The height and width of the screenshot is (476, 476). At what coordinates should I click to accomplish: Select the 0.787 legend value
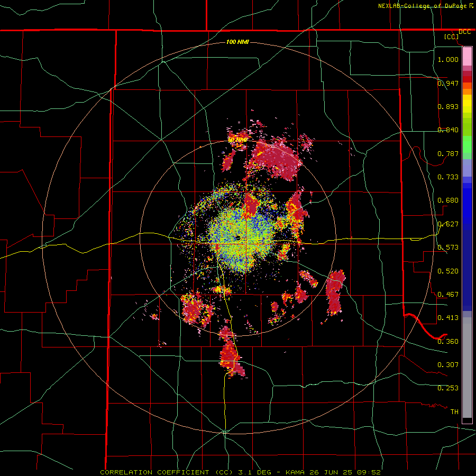448,153
